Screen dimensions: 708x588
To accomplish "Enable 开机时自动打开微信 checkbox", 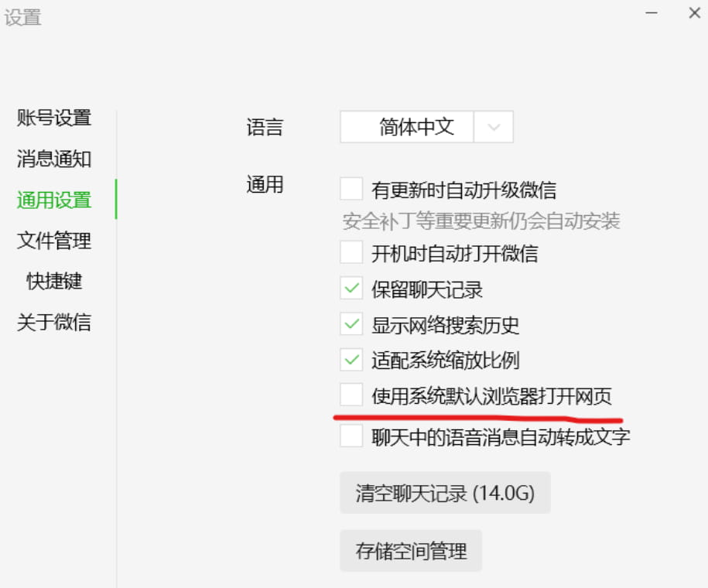I will click(351, 252).
